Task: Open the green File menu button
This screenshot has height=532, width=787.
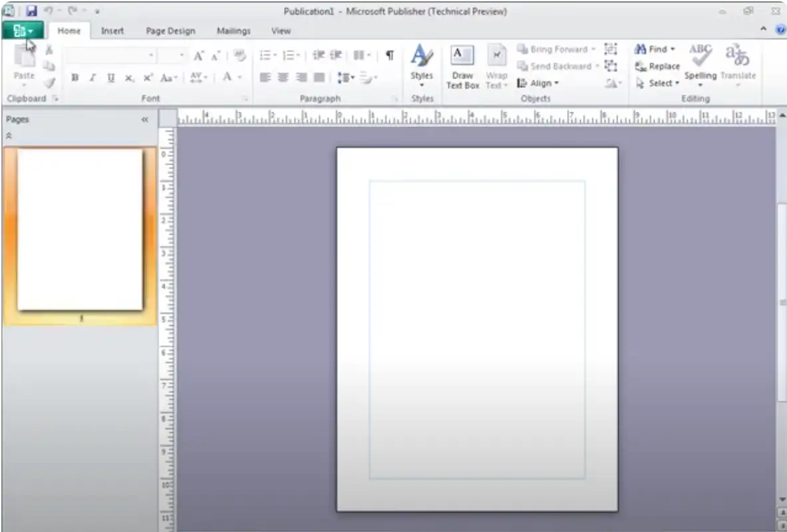Action: click(x=23, y=31)
